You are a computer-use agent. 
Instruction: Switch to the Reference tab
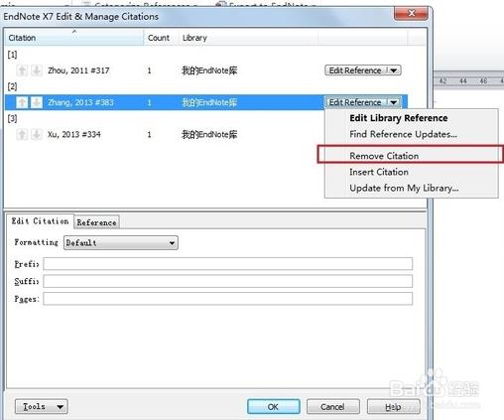(x=96, y=222)
